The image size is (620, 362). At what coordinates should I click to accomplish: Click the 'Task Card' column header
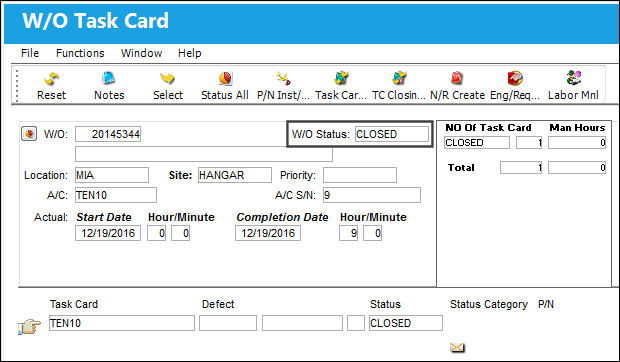click(74, 304)
